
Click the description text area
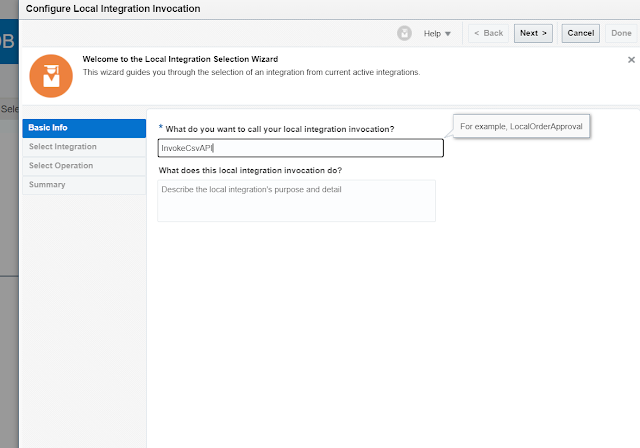tap(297, 200)
